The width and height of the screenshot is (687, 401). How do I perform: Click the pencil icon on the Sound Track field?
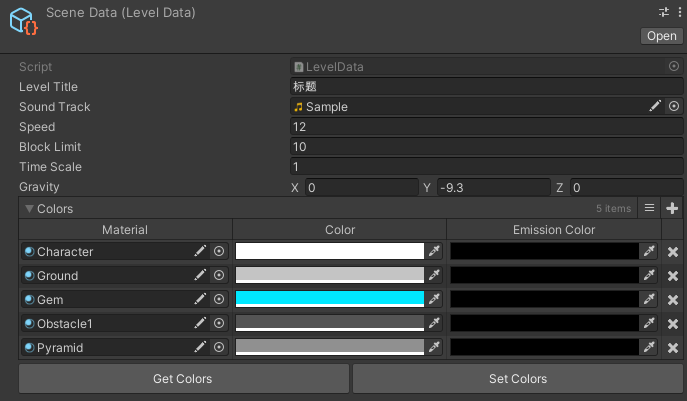(x=655, y=106)
